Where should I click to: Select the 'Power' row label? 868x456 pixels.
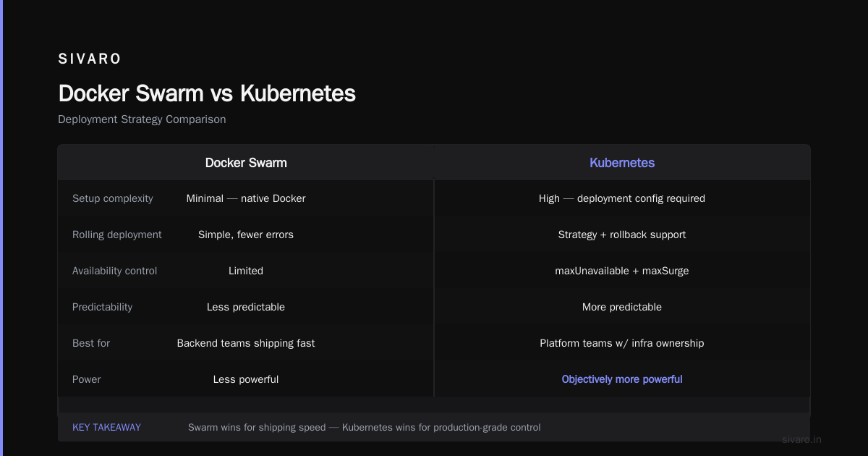pos(87,379)
